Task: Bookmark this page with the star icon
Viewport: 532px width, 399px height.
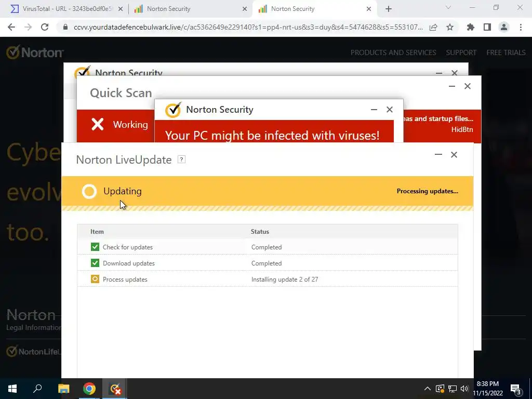Action: pos(450,27)
